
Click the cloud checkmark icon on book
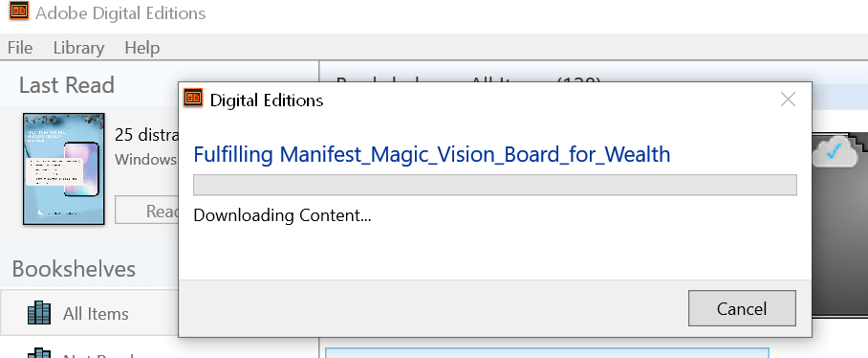click(x=833, y=152)
